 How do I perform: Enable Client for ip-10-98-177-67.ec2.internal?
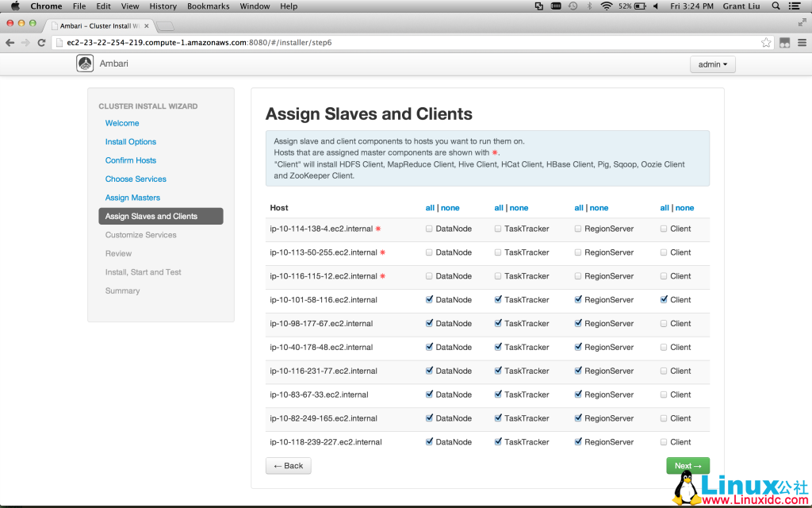click(x=663, y=323)
